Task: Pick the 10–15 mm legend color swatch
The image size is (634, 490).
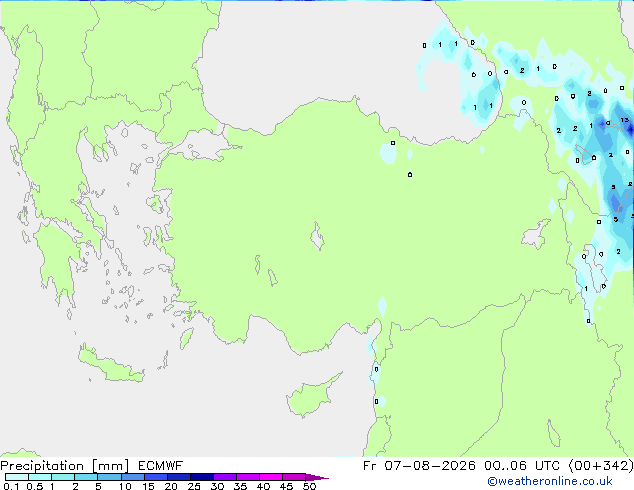Action: click(x=132, y=477)
